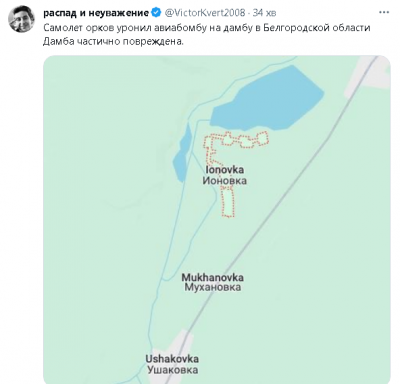Viewport: 400px width, 384px height.
Task: Click the Ushakovka map label
Action: pos(172,359)
